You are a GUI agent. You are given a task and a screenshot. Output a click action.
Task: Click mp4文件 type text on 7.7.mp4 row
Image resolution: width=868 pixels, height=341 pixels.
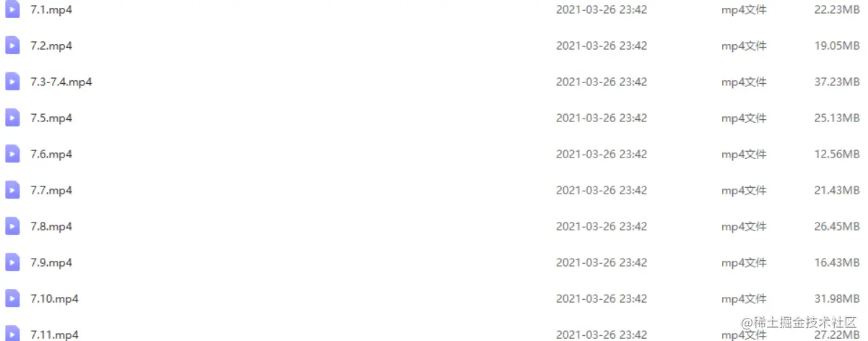[744, 190]
